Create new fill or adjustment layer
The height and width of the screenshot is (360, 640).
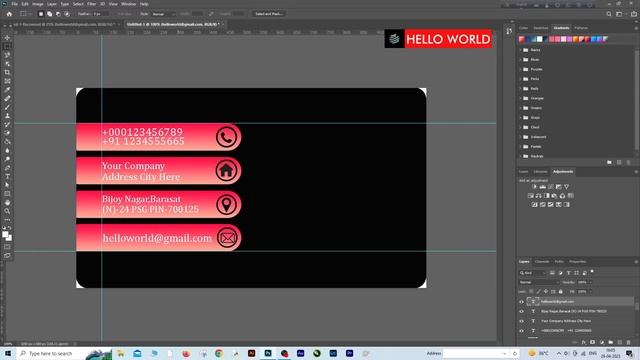(602, 342)
